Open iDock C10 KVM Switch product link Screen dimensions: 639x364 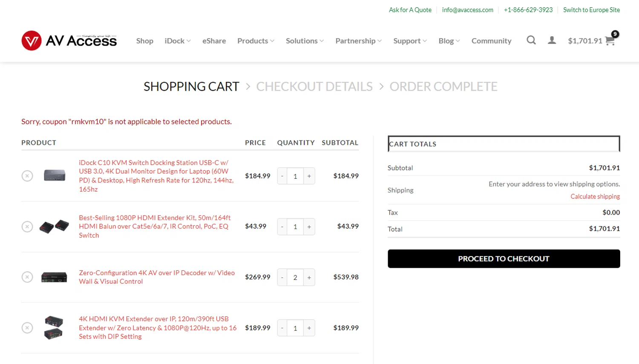[156, 176]
